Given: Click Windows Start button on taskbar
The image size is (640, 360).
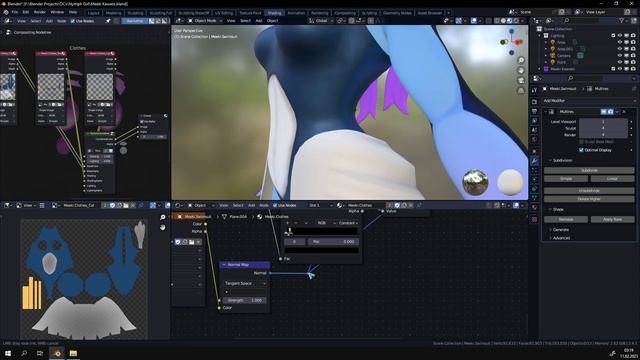Looking at the screenshot, I should point(8,353).
